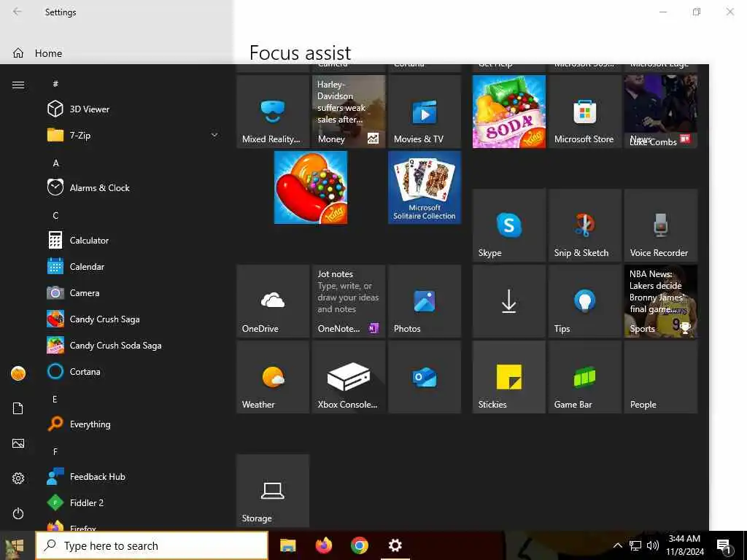
Task: Launch Chrome from the taskbar
Action: pyautogui.click(x=359, y=545)
